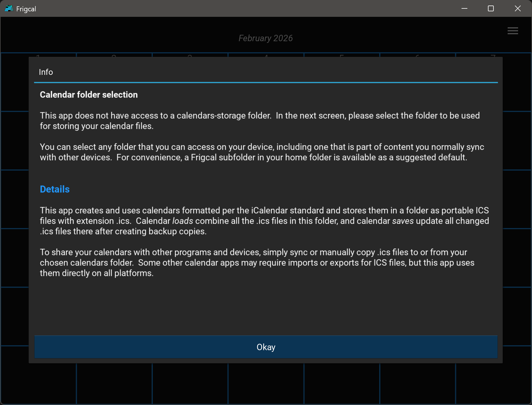Minimize the Frigcal window
The height and width of the screenshot is (405, 532).
pos(464,9)
